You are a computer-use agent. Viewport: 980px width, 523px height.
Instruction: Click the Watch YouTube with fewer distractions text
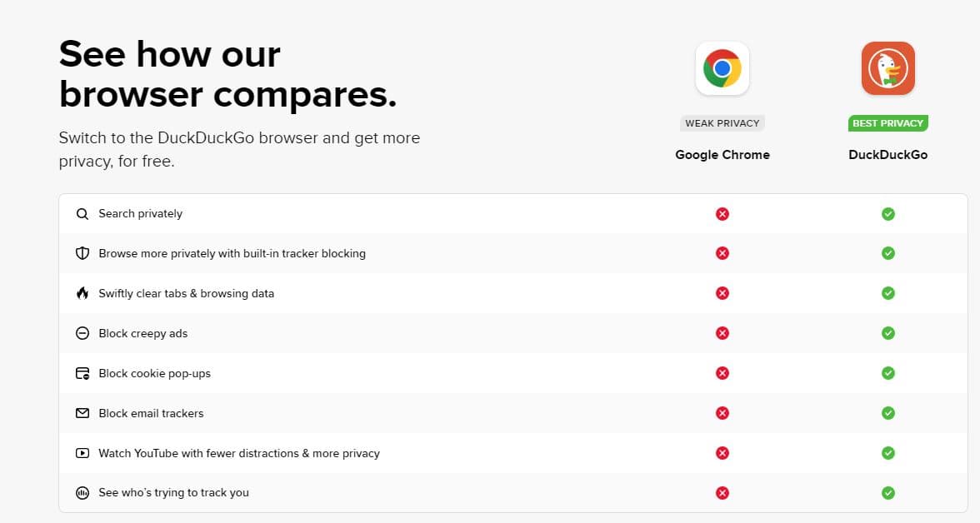[238, 453]
